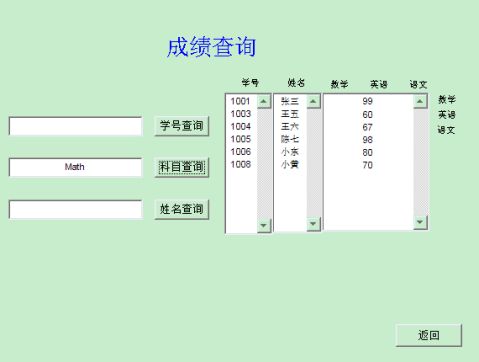Viewport: 479px width, 362px height.
Task: Focus the name query input field
Action: click(x=75, y=209)
